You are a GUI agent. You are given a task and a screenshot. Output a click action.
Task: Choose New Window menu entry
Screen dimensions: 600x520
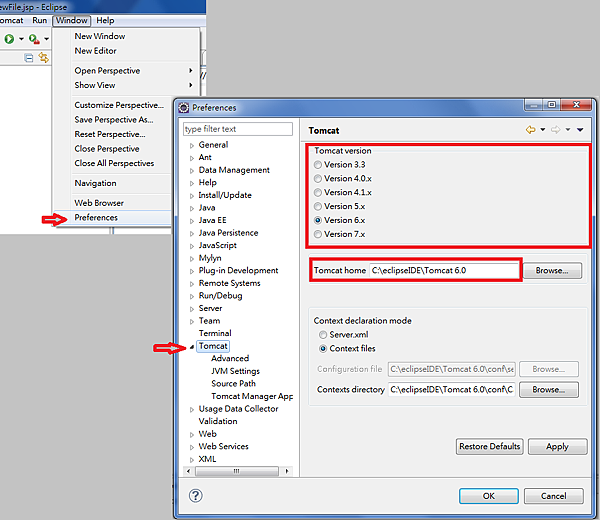99,36
